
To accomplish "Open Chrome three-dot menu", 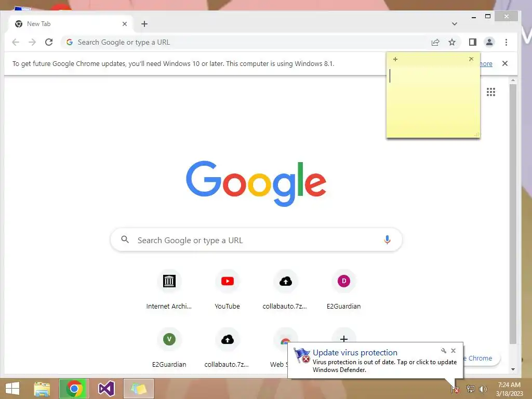I will click(x=506, y=42).
